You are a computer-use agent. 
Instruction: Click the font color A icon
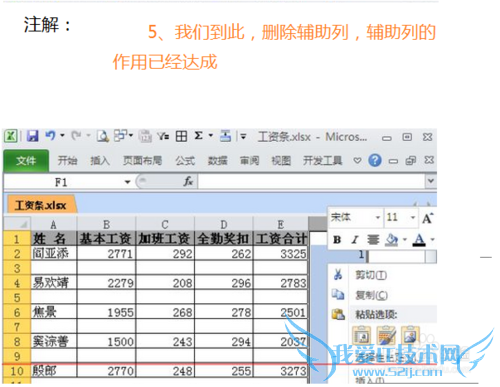click(419, 239)
